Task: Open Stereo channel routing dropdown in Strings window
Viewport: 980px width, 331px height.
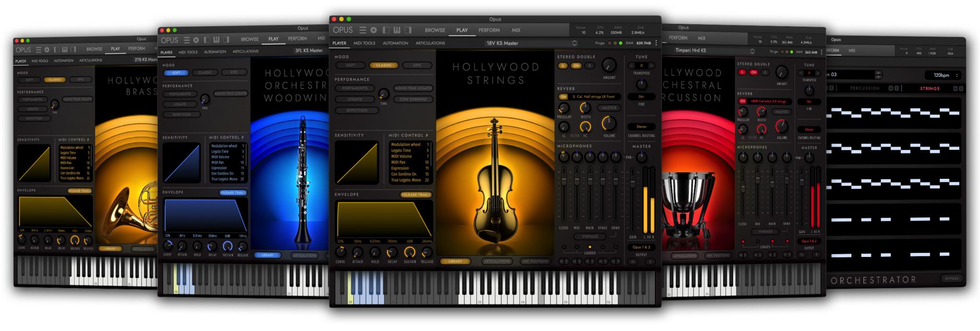Action: pos(641,127)
